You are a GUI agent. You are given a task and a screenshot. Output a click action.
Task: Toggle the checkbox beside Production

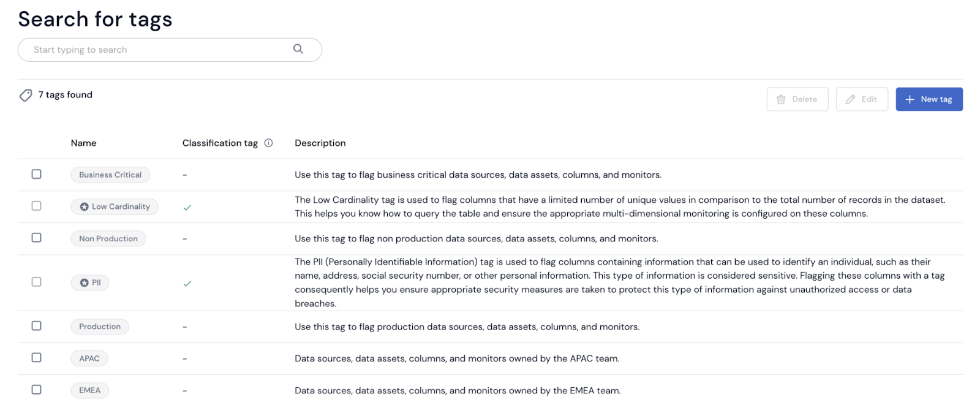(x=36, y=326)
